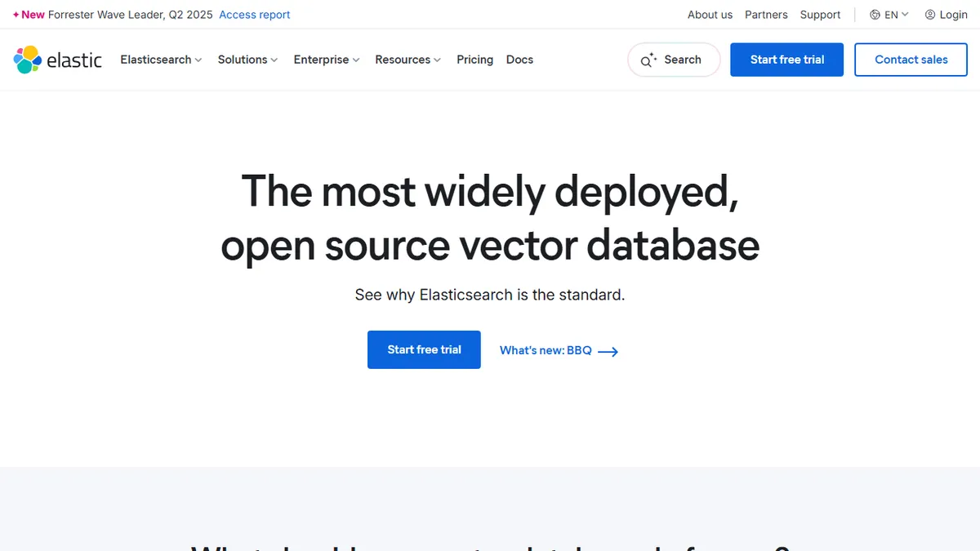Image resolution: width=980 pixels, height=551 pixels.
Task: Click the main headline about vector database
Action: click(x=490, y=218)
